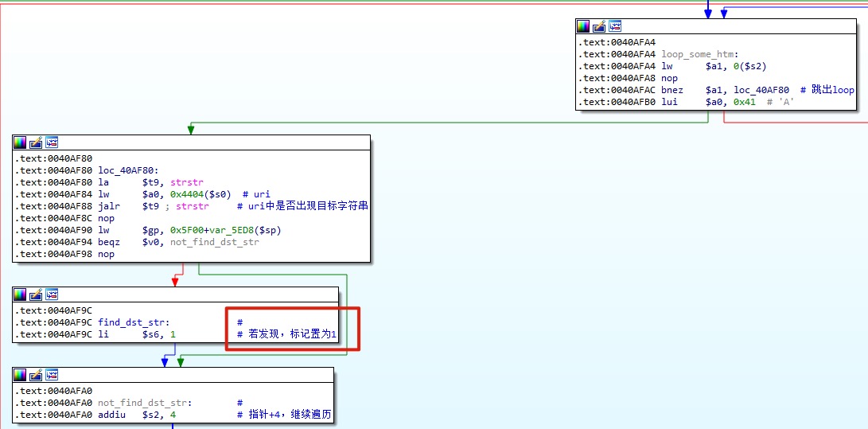Click pencil icon on not_find_dst_str block

coord(36,375)
